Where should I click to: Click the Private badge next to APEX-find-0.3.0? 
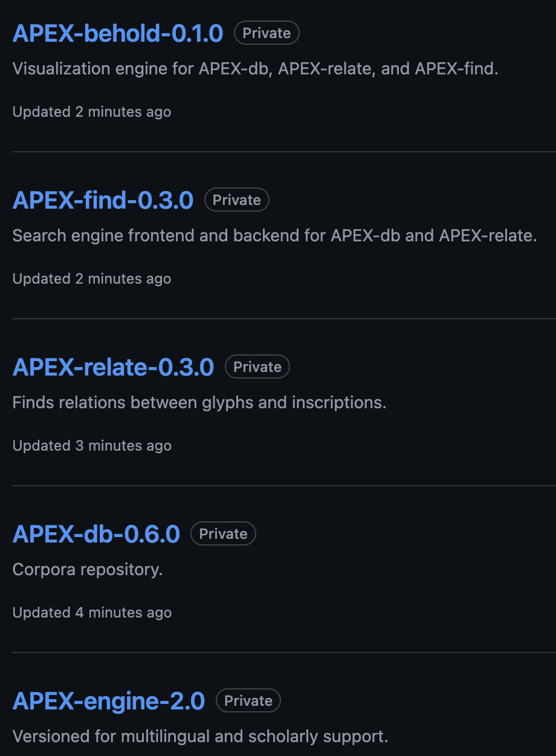tap(236, 200)
